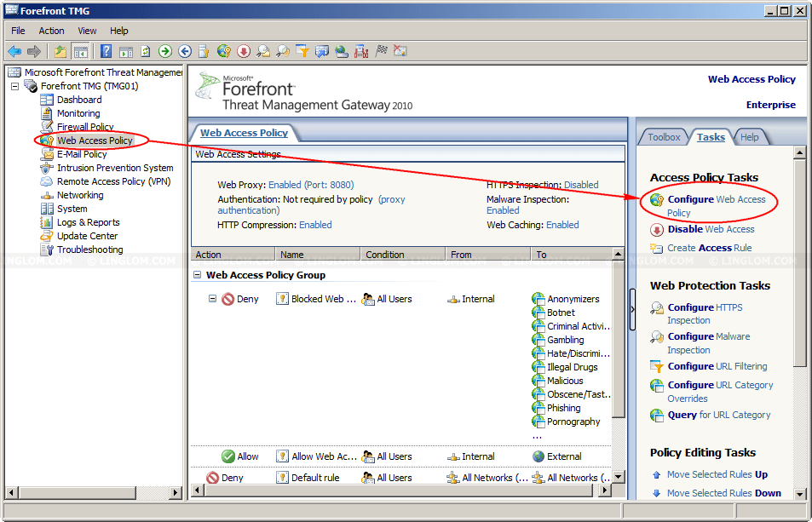This screenshot has width=812, height=522.
Task: Click Query for URL Category link
Action: [719, 415]
